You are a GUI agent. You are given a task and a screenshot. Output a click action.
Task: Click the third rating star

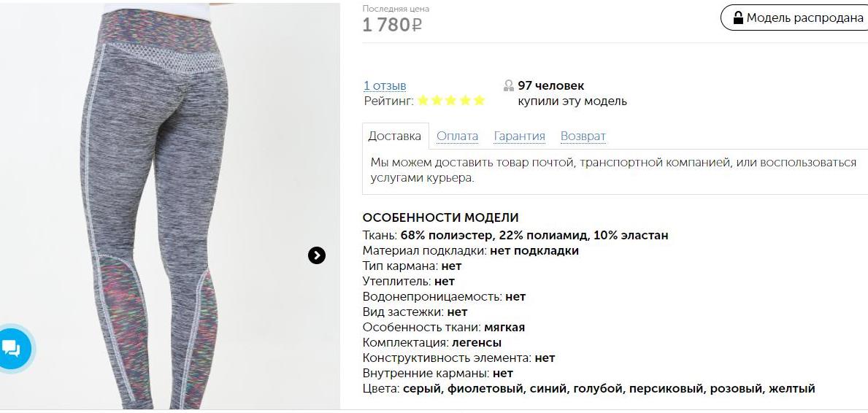point(451,101)
